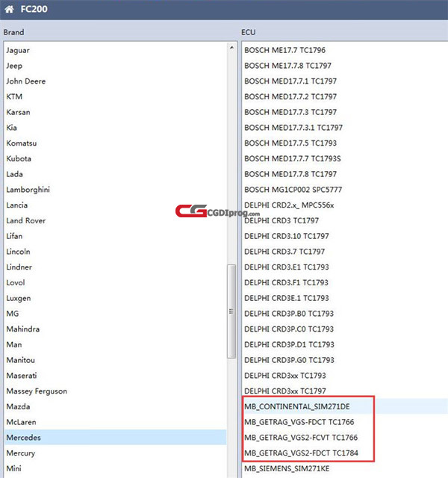Choose Lamborghini brand
448x478 pixels.
pos(28,190)
